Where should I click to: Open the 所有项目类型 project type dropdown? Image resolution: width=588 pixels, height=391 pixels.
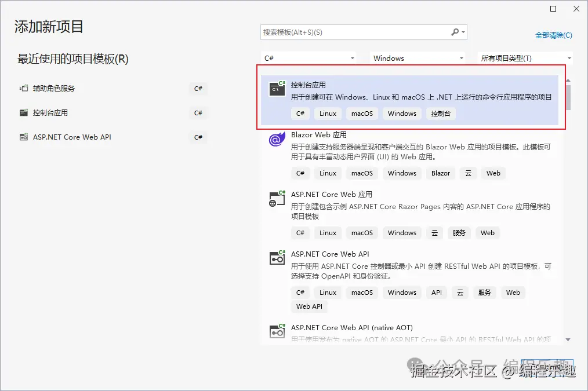(x=525, y=58)
